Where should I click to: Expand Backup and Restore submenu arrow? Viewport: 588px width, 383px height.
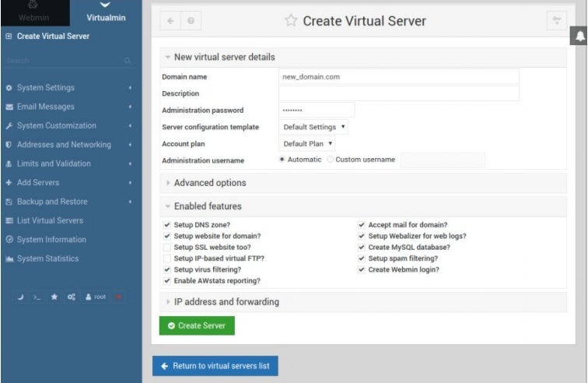[x=130, y=202]
